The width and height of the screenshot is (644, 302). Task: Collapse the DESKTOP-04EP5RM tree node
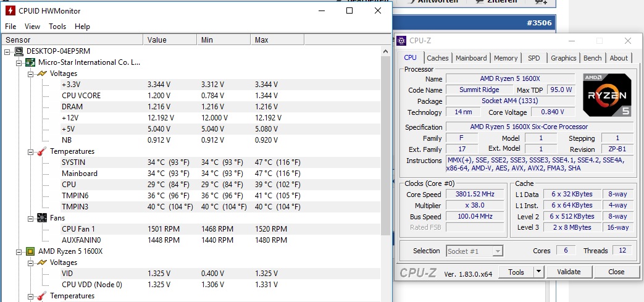click(x=7, y=52)
